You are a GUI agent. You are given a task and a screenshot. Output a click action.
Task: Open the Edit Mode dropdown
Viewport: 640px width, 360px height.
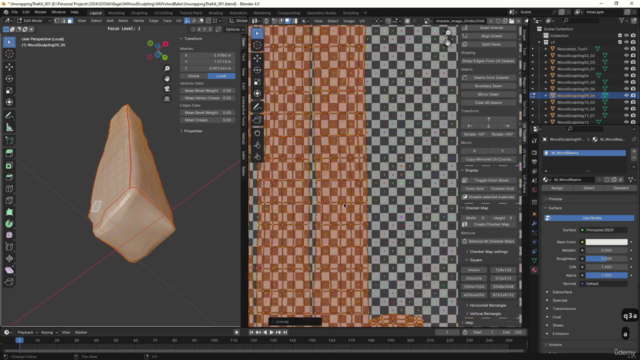[33, 20]
